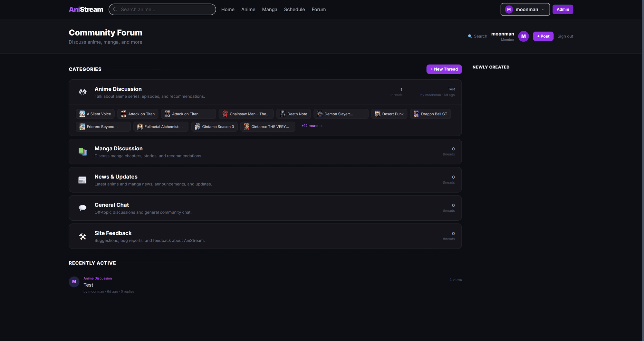The image size is (644, 341).
Task: Click the M avatar in Recently Active
Action: [74, 282]
